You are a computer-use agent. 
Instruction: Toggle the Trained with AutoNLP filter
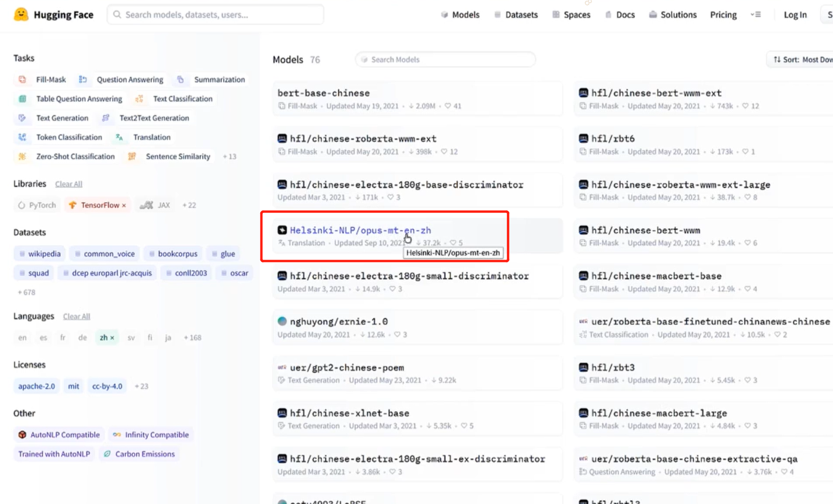click(x=54, y=454)
